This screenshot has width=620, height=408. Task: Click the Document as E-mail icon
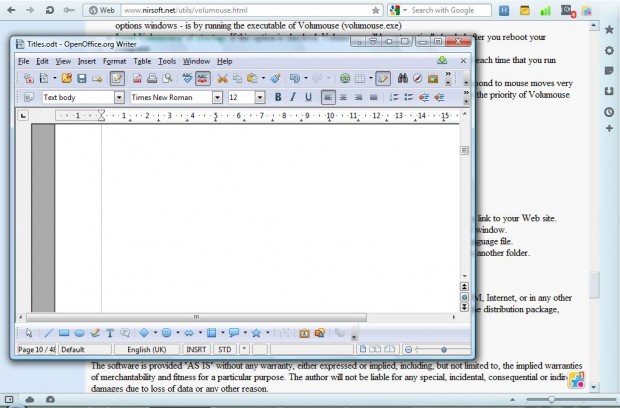point(97,79)
